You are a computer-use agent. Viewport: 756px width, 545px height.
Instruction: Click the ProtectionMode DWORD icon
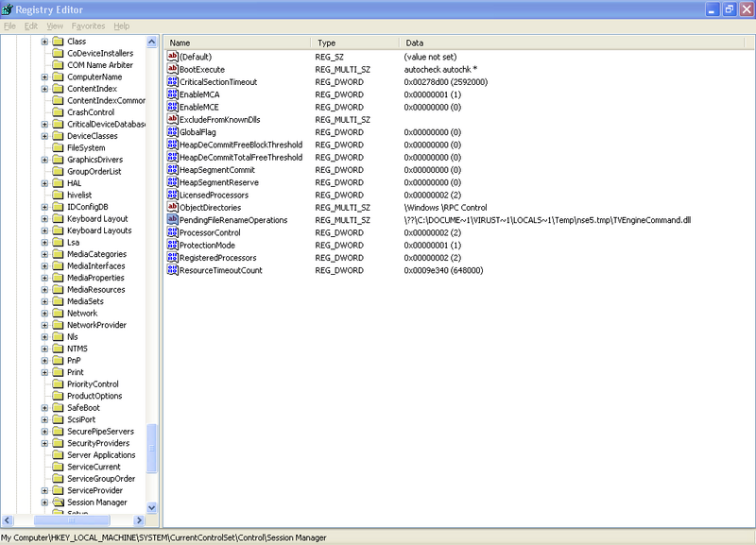pos(173,245)
